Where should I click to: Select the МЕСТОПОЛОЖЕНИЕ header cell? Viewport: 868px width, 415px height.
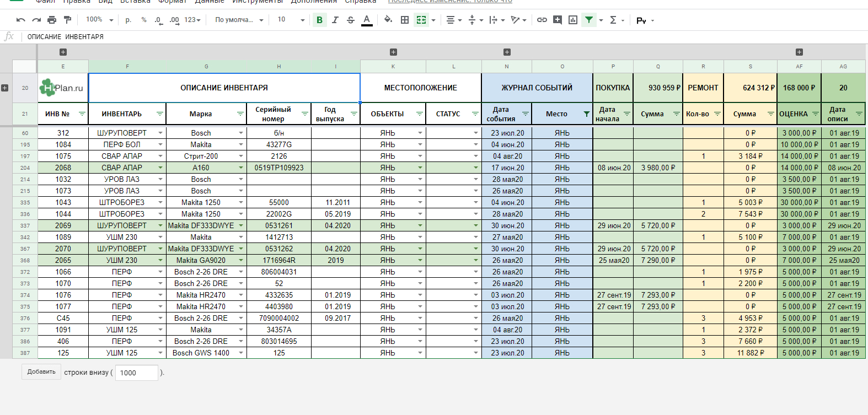pyautogui.click(x=421, y=88)
